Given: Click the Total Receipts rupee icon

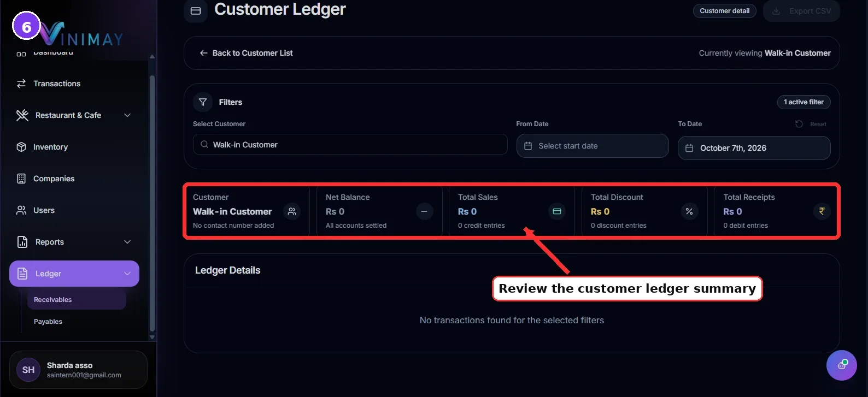Looking at the screenshot, I should [x=822, y=211].
